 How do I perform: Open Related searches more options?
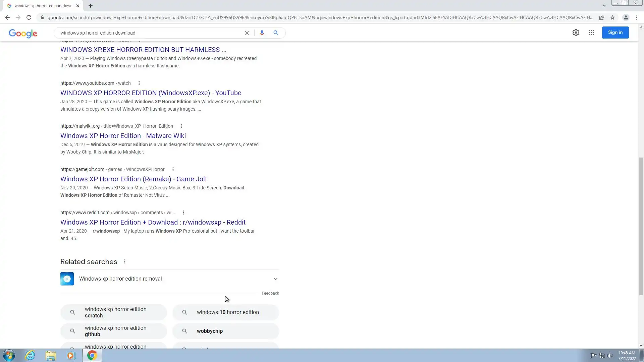tap(125, 261)
